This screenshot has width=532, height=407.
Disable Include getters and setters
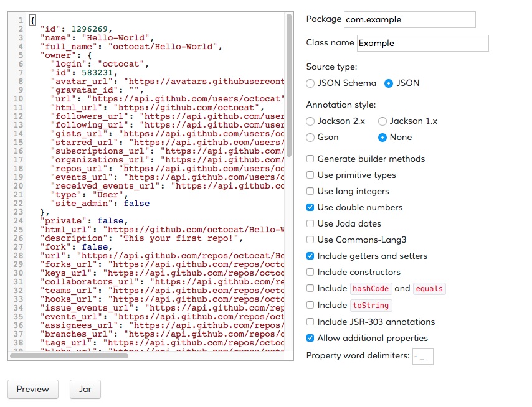click(309, 256)
